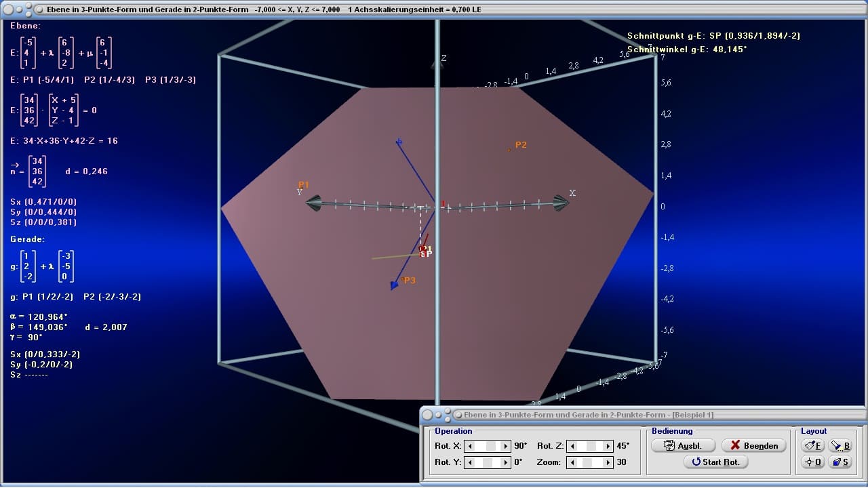Click the Layout B flashlight button
Viewport: 868px width, 488px height.
point(840,445)
